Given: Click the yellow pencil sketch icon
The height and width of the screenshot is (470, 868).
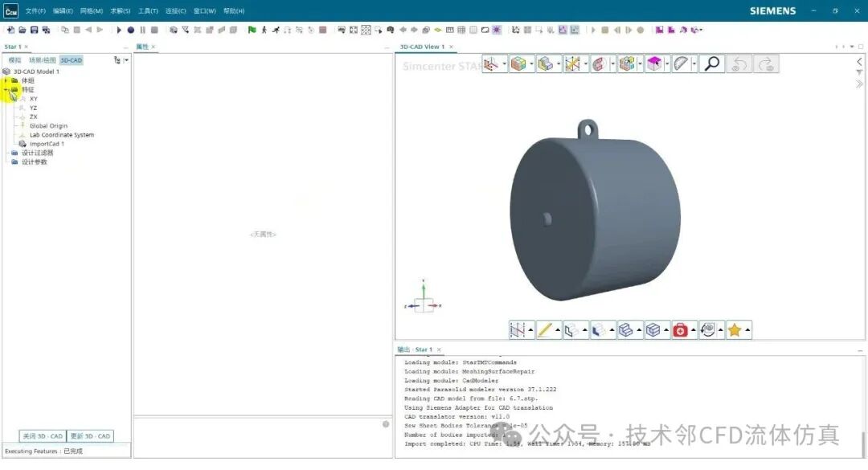Looking at the screenshot, I should (x=545, y=330).
